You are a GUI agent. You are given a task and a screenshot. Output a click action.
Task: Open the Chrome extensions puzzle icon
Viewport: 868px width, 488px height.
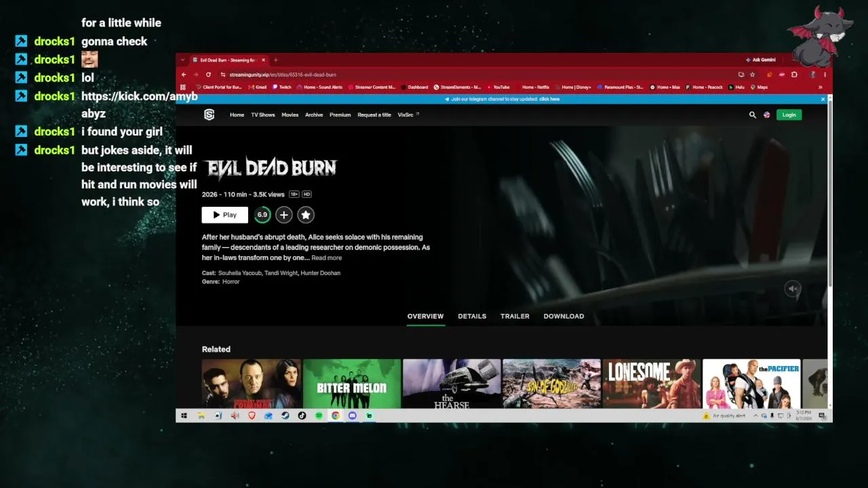tap(794, 75)
